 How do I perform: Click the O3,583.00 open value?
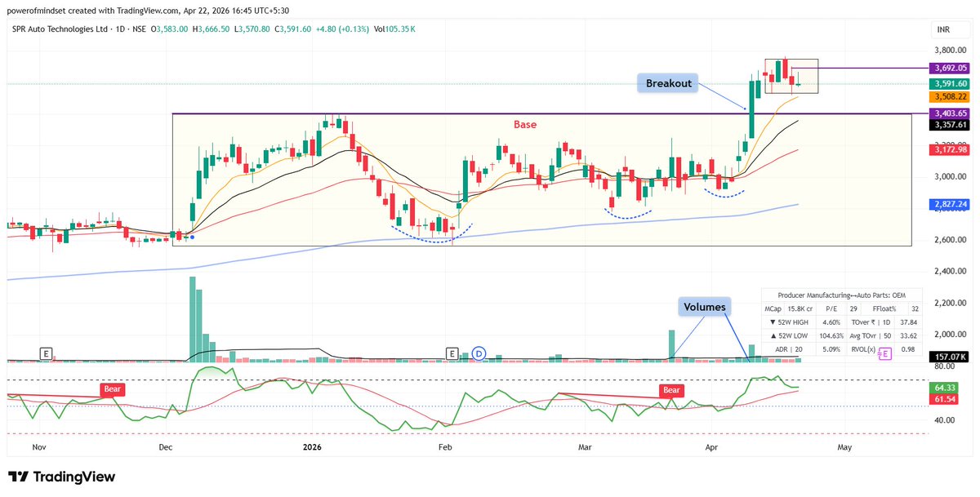[x=169, y=29]
